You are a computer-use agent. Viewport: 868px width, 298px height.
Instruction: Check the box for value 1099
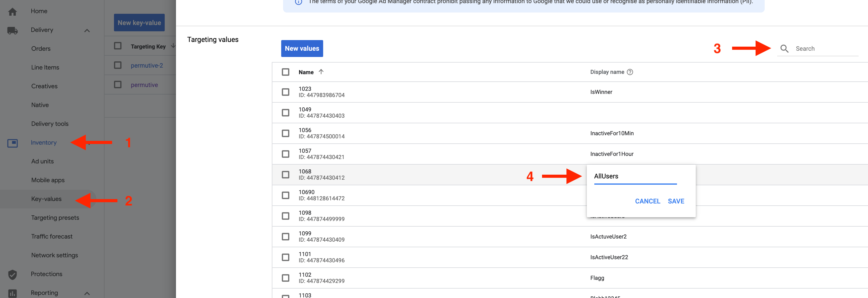pos(285,237)
